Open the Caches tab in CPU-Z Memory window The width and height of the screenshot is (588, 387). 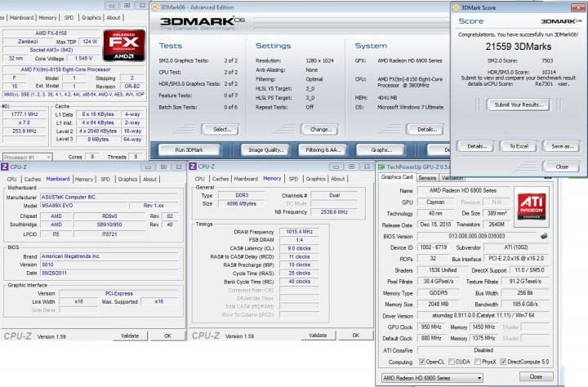(x=220, y=179)
